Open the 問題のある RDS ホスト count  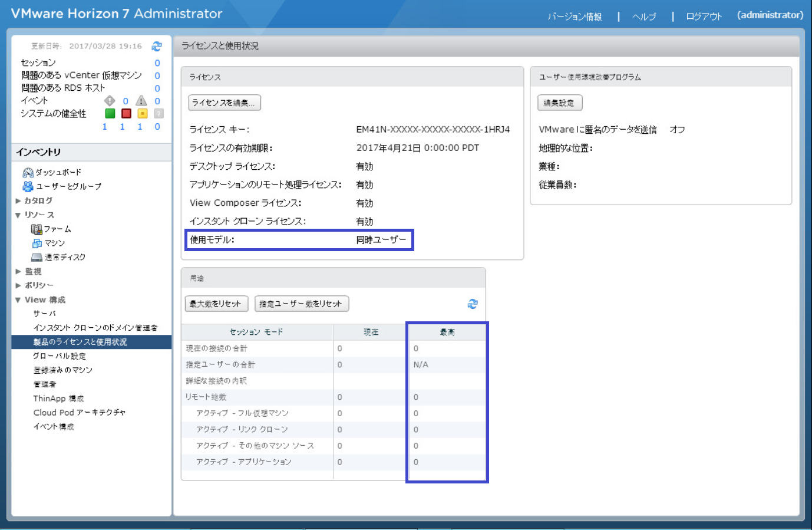pos(157,88)
